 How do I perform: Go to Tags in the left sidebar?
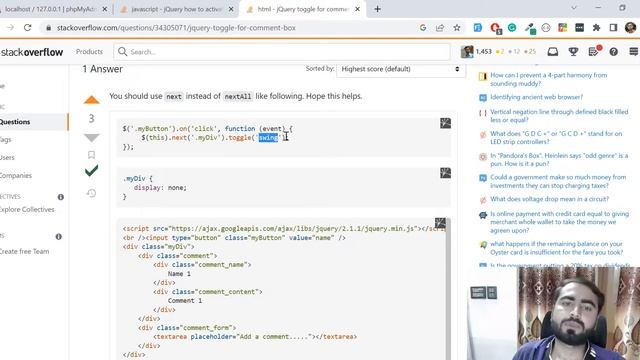[6, 140]
